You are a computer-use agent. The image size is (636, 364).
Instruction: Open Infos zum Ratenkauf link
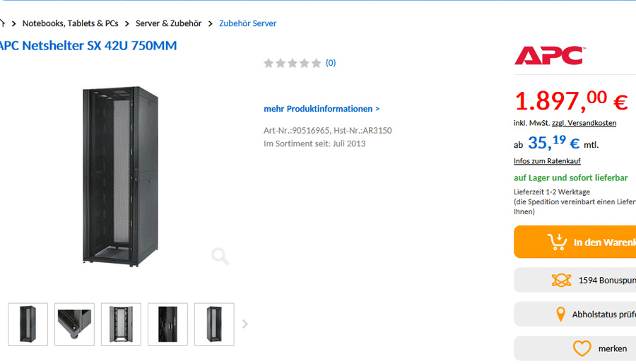click(547, 161)
